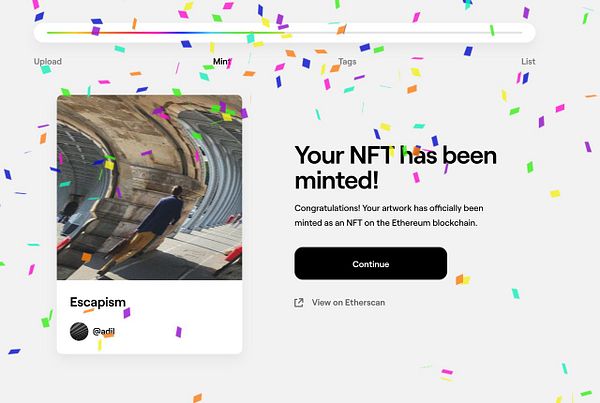Click the rainbow-filled portion of progress bar
This screenshot has height=403, width=600.
pos(166,33)
